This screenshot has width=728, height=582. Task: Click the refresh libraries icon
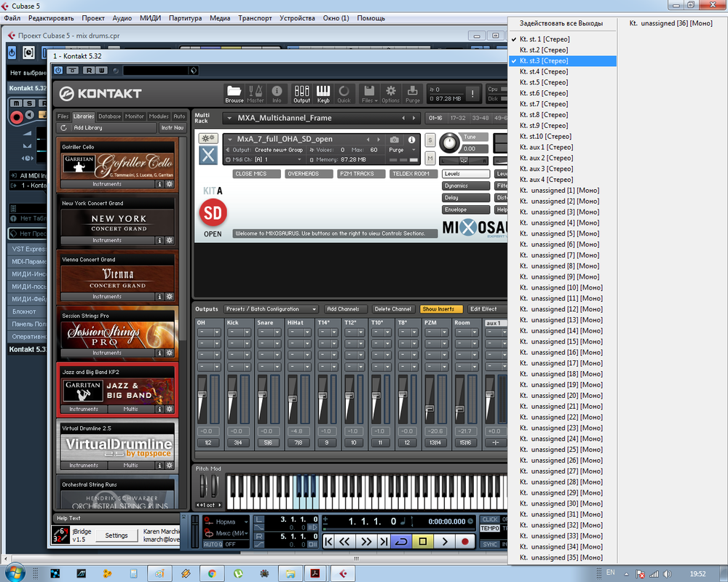[64, 127]
